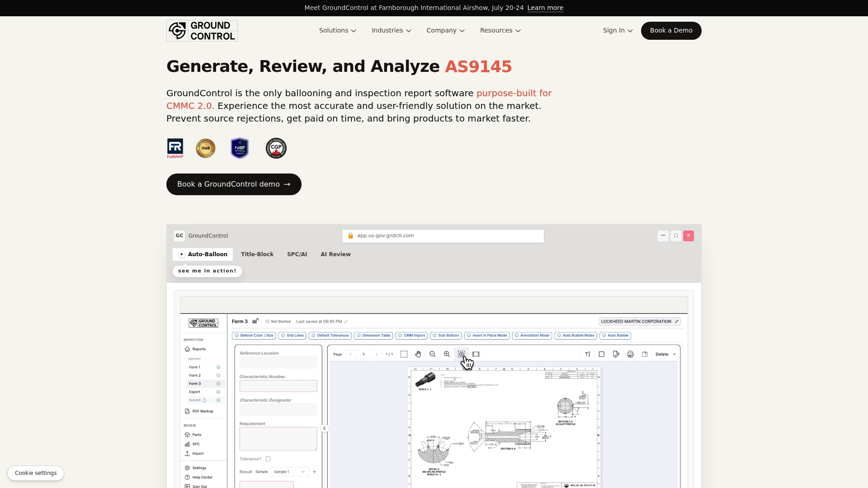Click the Characteristic Number input field

click(x=278, y=386)
